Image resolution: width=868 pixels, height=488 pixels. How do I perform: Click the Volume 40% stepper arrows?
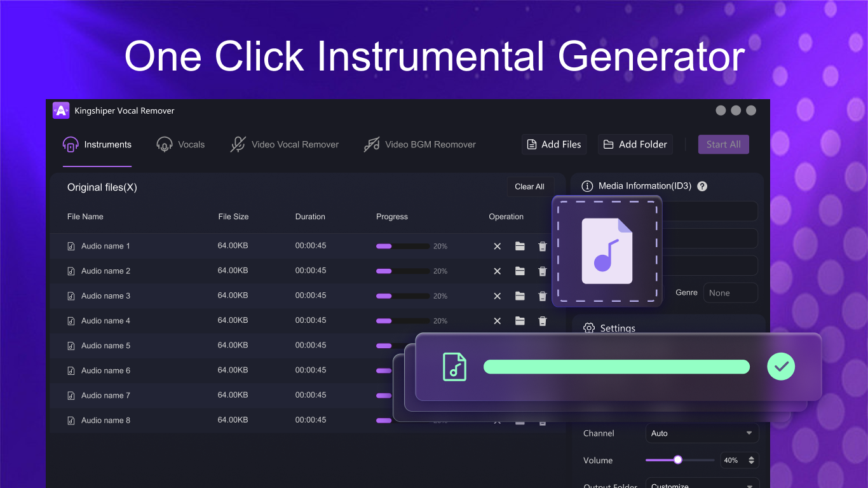(752, 460)
